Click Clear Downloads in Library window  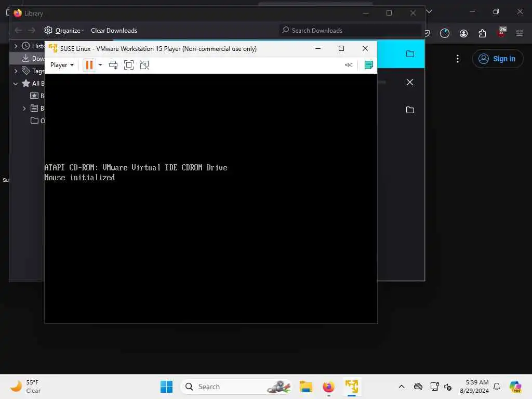pos(114,31)
